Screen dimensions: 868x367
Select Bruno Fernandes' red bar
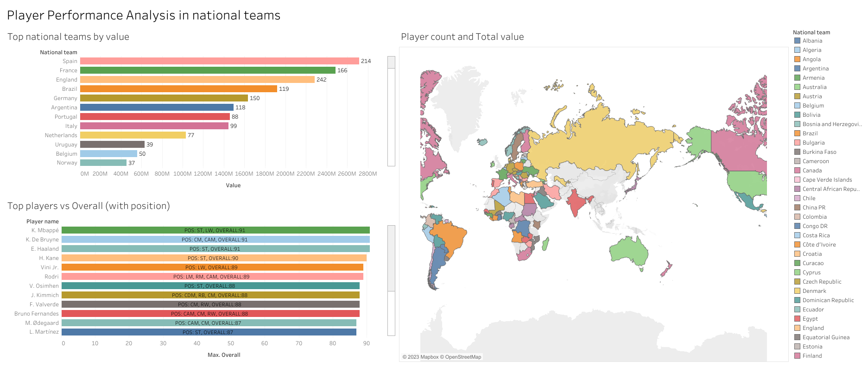(210, 314)
